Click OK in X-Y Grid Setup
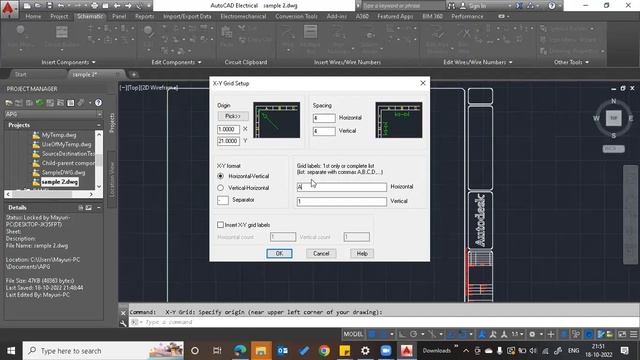 point(279,253)
